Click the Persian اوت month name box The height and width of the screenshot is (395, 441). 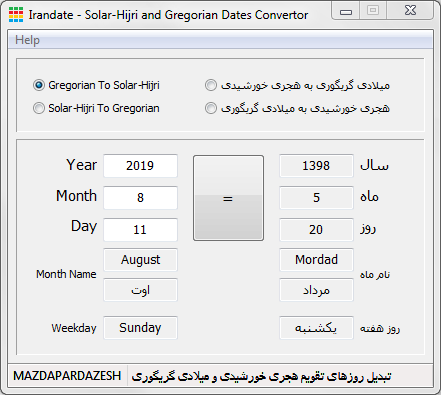click(x=140, y=290)
